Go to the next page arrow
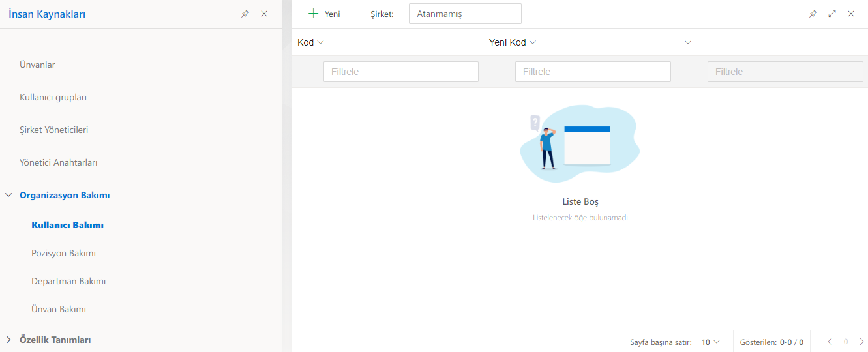 (861, 342)
